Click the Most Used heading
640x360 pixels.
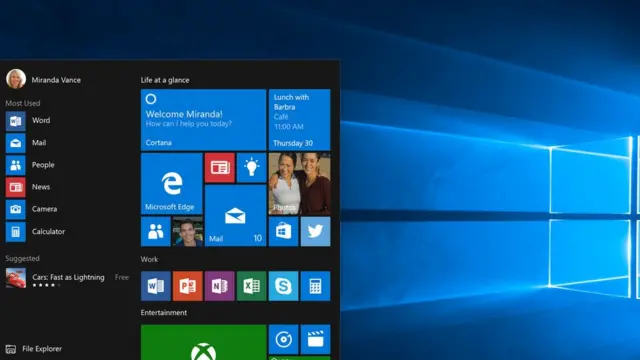pos(23,103)
